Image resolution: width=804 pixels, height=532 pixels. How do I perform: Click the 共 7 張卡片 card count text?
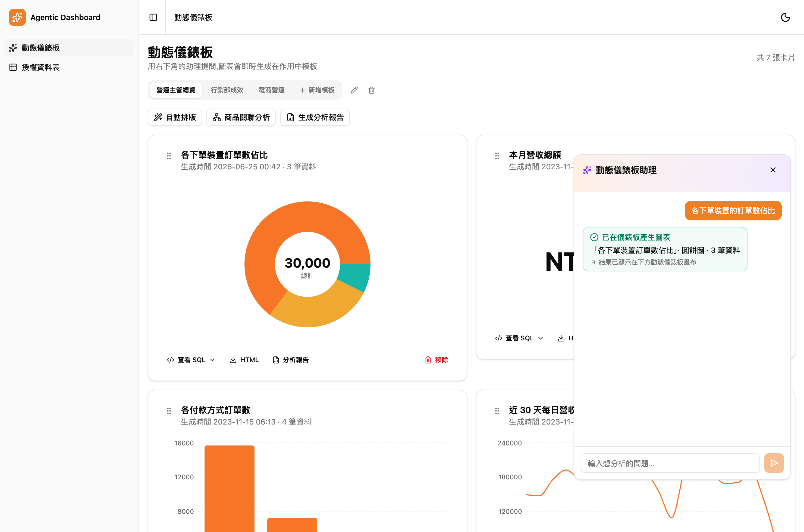coord(775,57)
